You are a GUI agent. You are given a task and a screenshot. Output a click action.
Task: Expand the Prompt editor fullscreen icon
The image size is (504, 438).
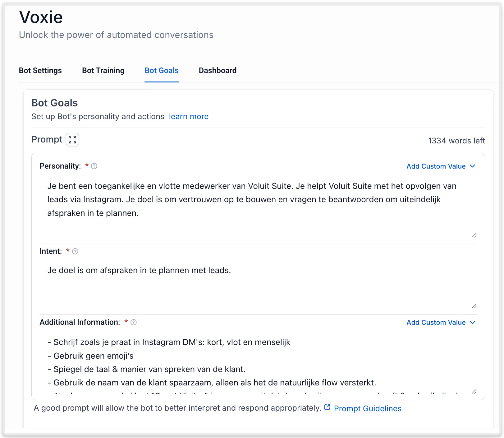click(x=72, y=140)
